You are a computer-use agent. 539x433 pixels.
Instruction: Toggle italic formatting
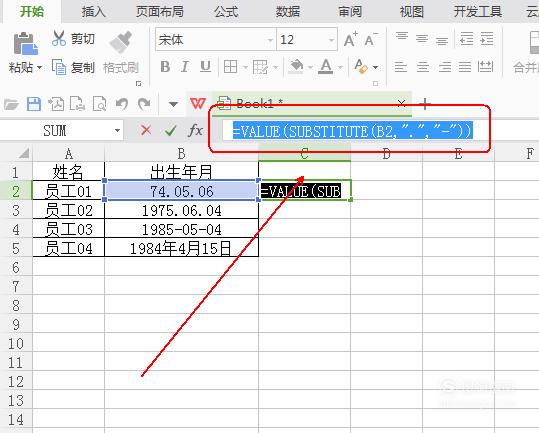pyautogui.click(x=185, y=67)
